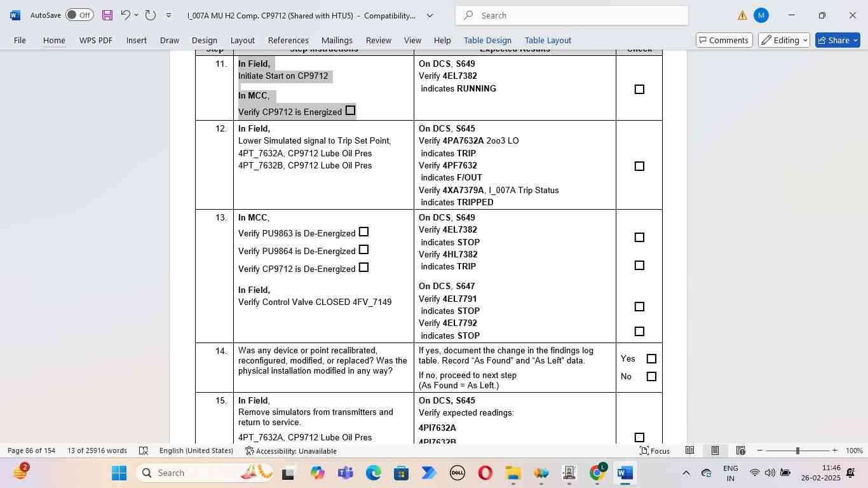
Task: Switch to the Home tab
Action: pyautogui.click(x=54, y=40)
